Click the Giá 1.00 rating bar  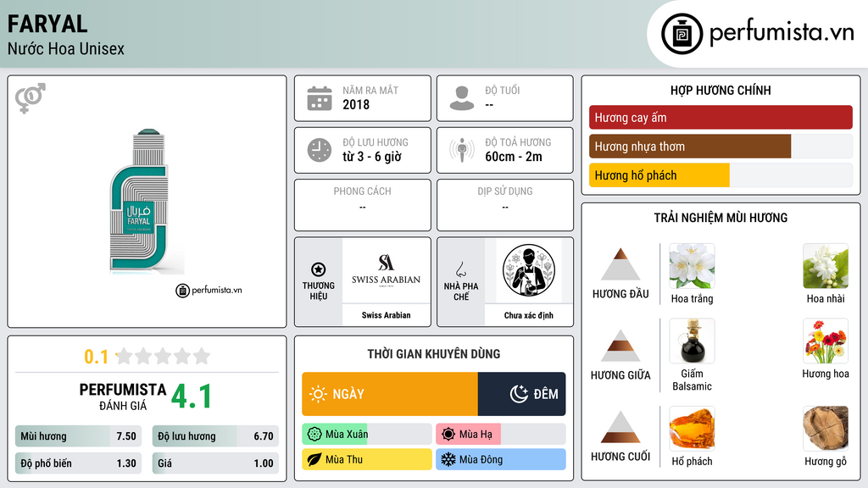pyautogui.click(x=215, y=463)
